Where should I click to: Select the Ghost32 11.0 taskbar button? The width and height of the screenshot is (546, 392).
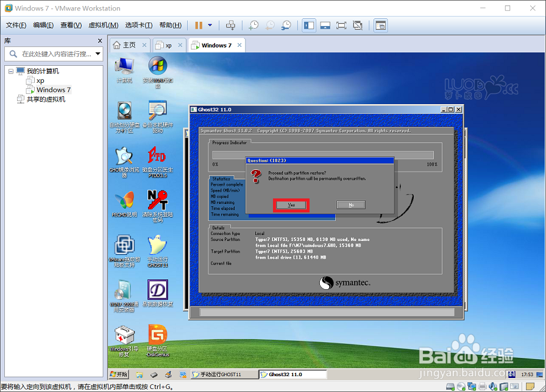(293, 374)
